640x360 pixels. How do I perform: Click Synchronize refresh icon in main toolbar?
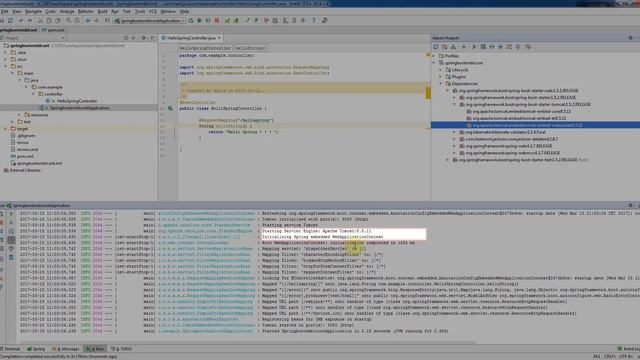coord(11,20)
